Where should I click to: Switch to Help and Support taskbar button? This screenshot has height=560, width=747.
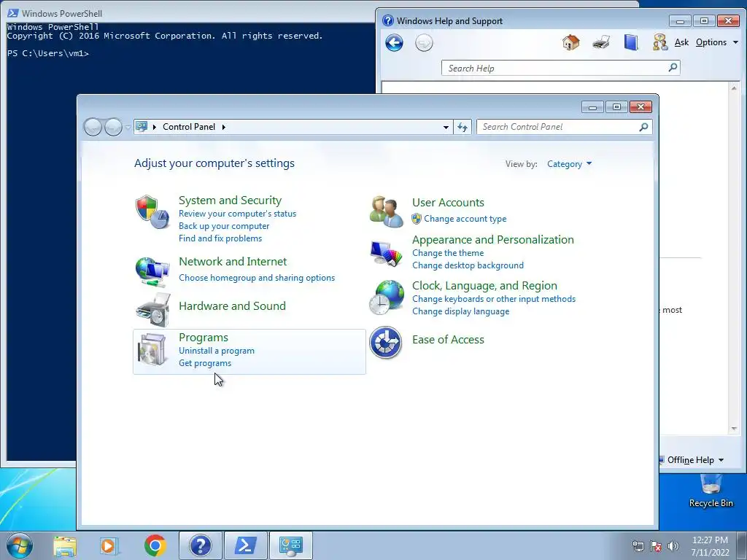[x=200, y=545]
